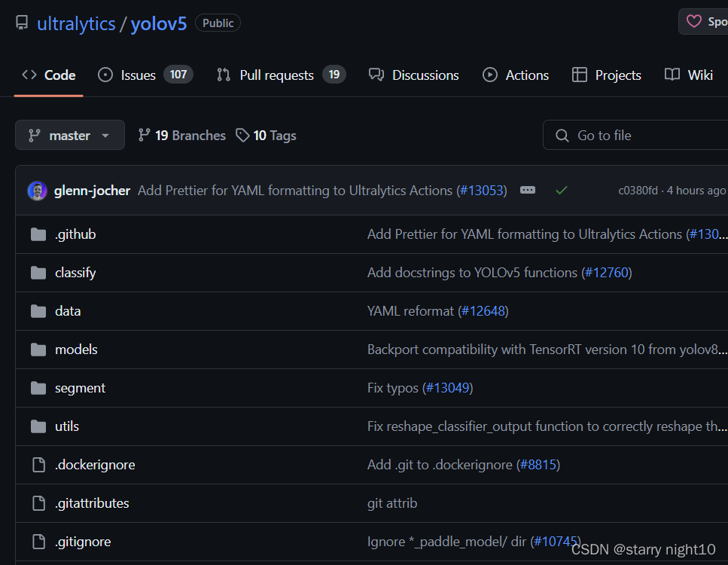
Task: Open the segment folder
Action: [x=80, y=388]
